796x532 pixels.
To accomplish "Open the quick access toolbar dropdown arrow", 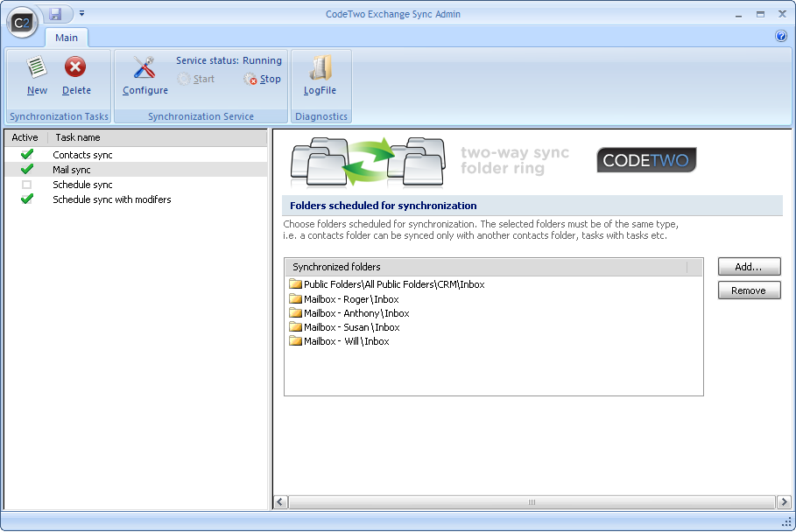I will tap(81, 14).
